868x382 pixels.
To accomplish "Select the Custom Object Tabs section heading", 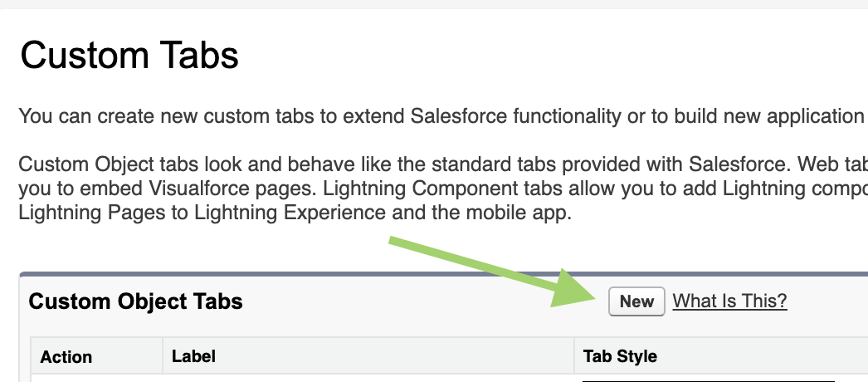I will tap(136, 301).
